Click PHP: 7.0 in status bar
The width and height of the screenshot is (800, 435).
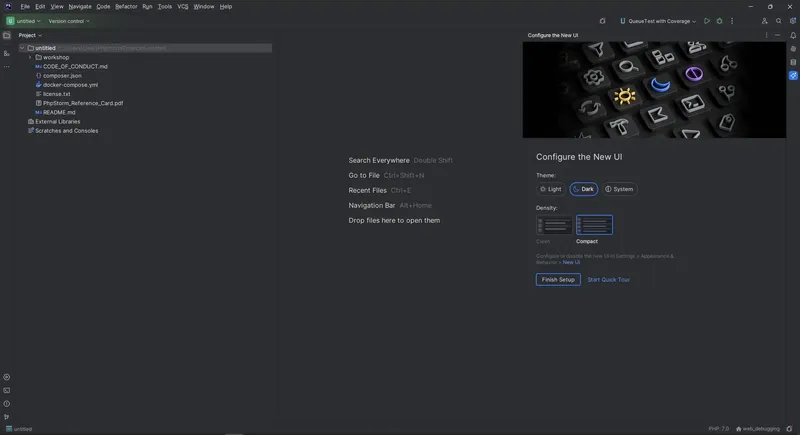pos(719,429)
